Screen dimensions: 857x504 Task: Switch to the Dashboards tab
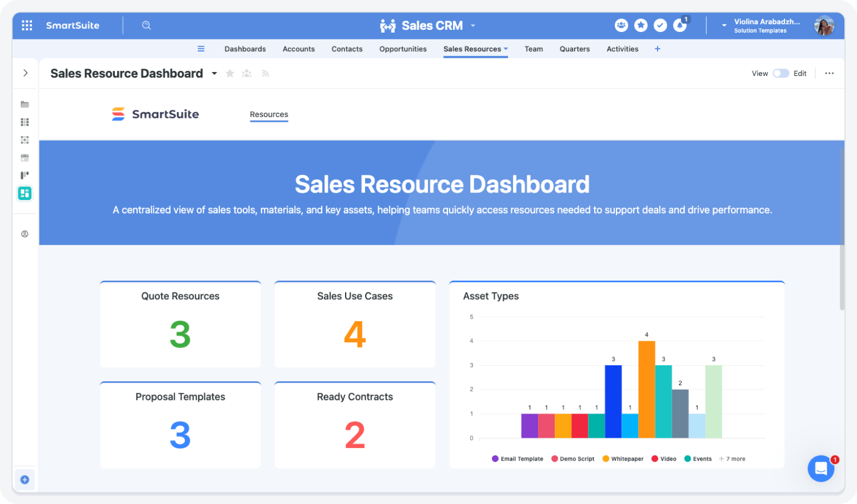[x=245, y=49]
